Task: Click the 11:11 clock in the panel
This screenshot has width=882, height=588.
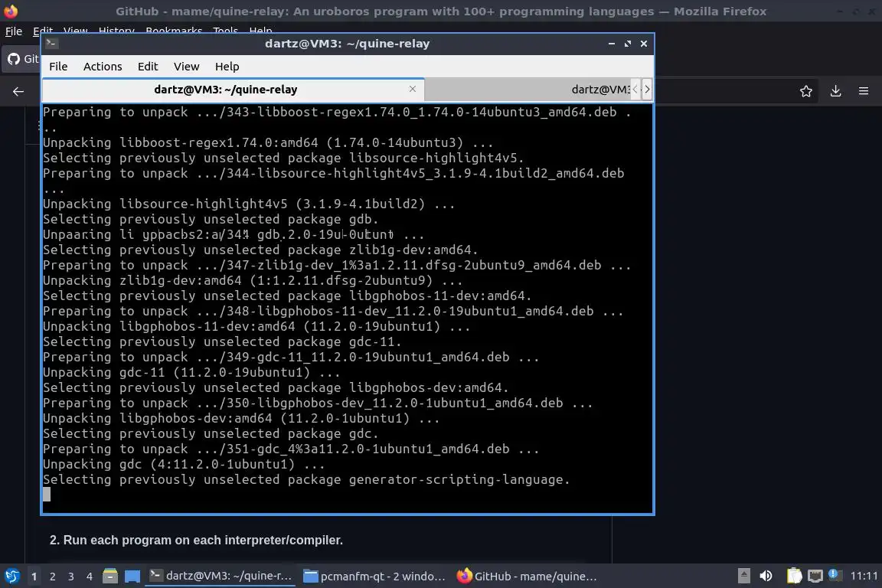Action: coord(864,576)
